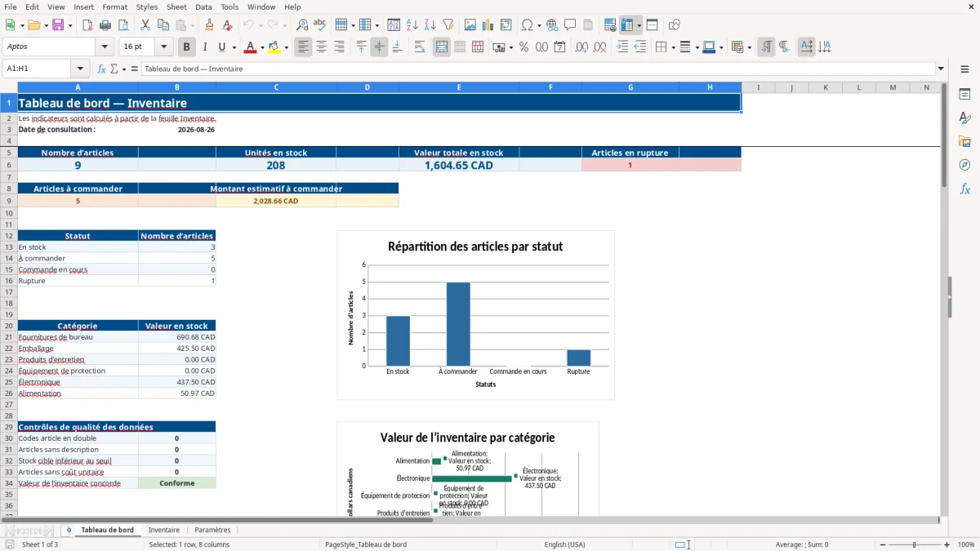Select the cell showing 1,604.65 CAD

pos(458,165)
